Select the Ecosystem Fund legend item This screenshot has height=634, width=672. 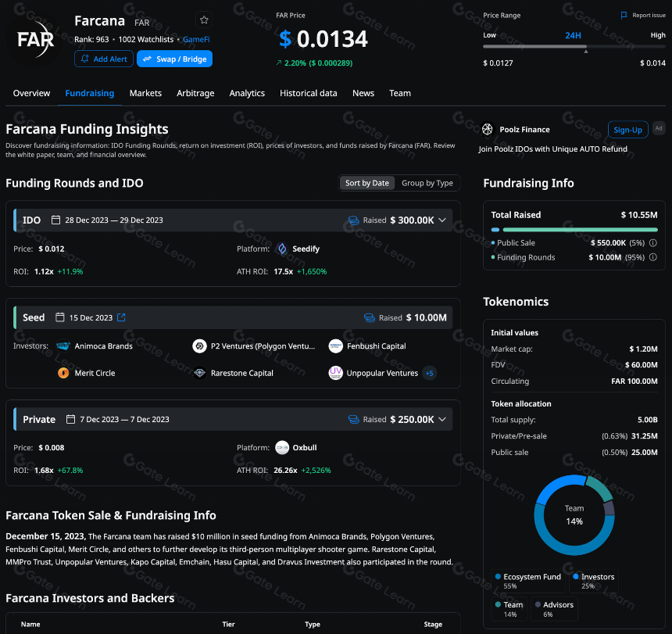tap(528, 581)
